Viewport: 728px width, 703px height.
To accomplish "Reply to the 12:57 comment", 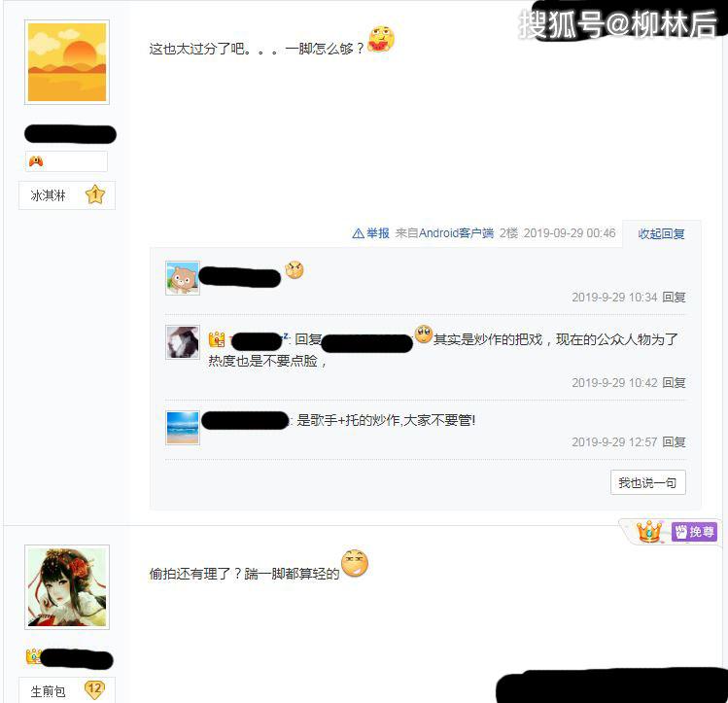I will pos(674,441).
